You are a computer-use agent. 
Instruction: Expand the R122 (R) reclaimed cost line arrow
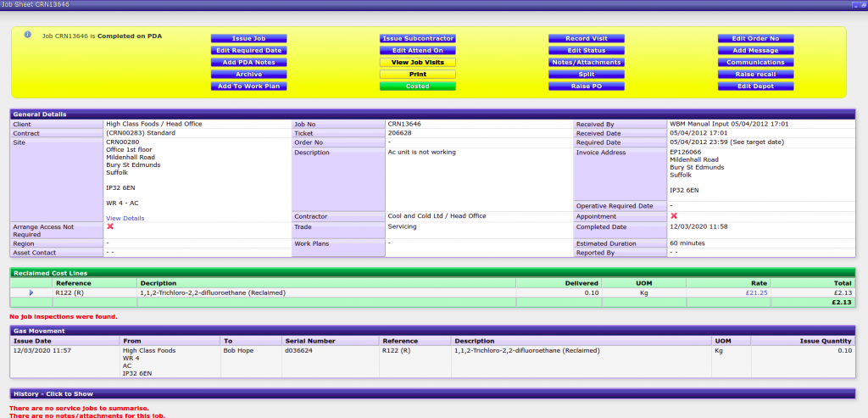[x=31, y=293]
